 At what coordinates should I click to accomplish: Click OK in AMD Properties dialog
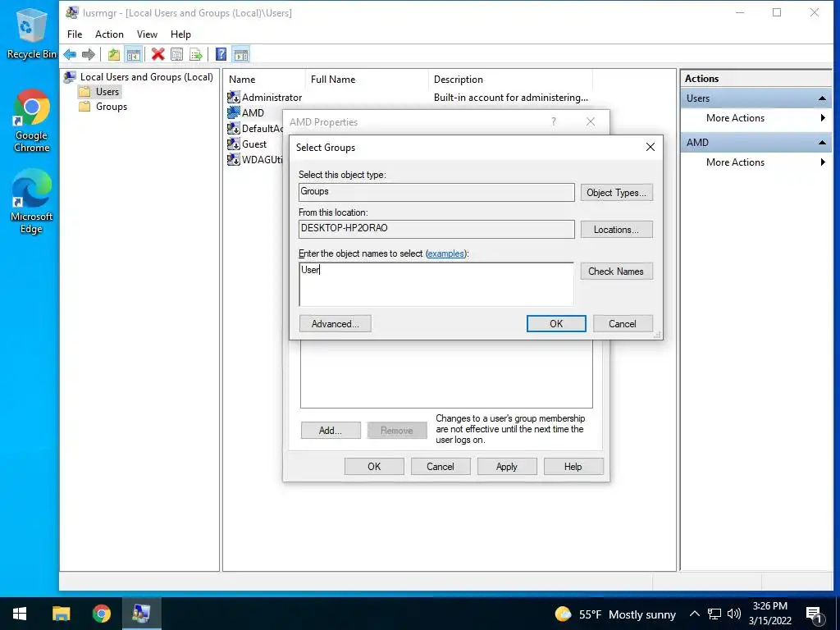[x=374, y=467]
